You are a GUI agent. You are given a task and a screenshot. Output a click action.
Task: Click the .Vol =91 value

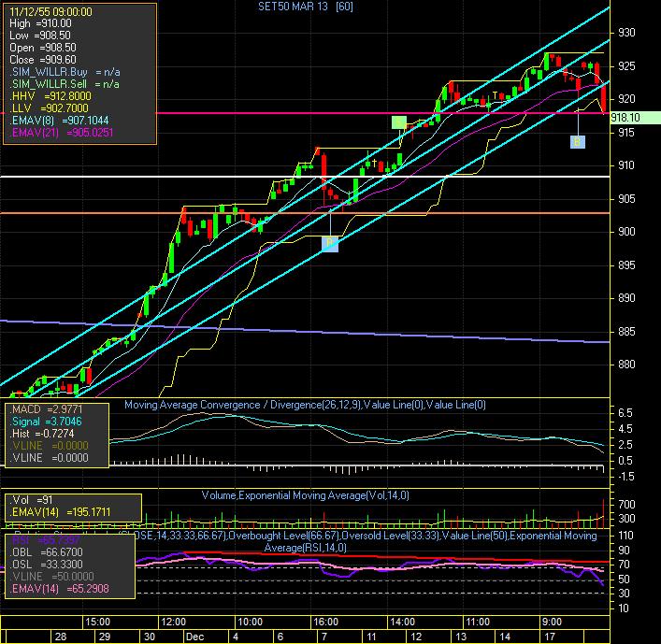click(32, 500)
